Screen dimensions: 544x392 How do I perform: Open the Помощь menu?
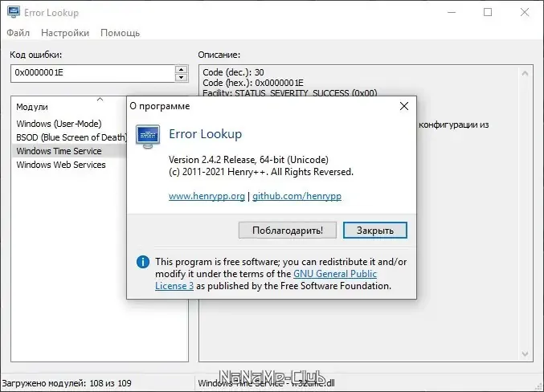[x=120, y=33]
